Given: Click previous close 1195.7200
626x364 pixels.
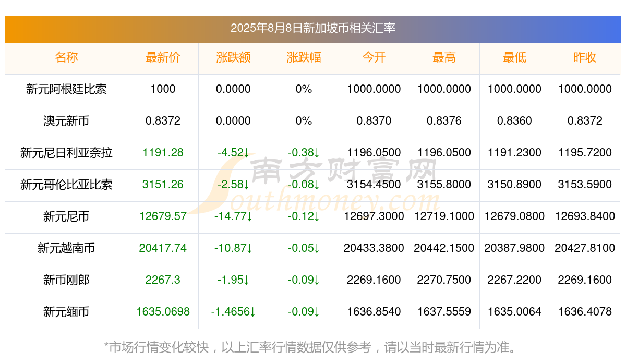Looking at the screenshot, I should pos(585,153).
